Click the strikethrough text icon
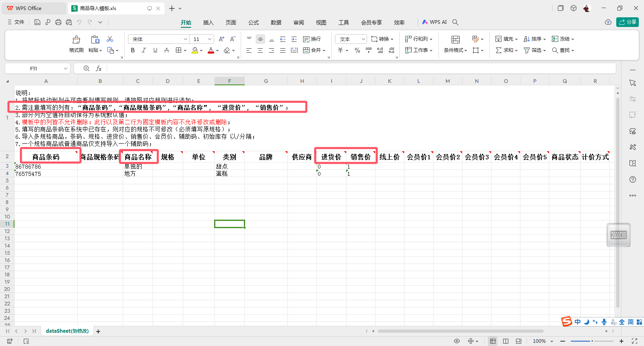 coord(167,50)
